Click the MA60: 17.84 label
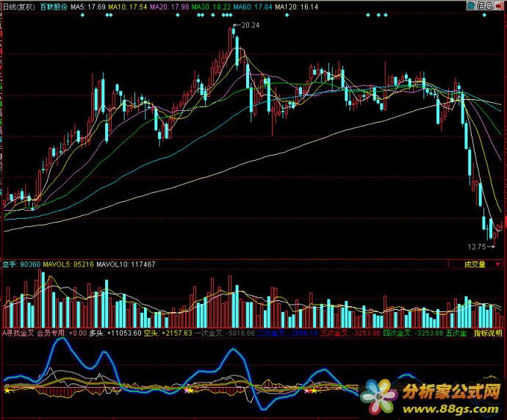 [x=253, y=7]
